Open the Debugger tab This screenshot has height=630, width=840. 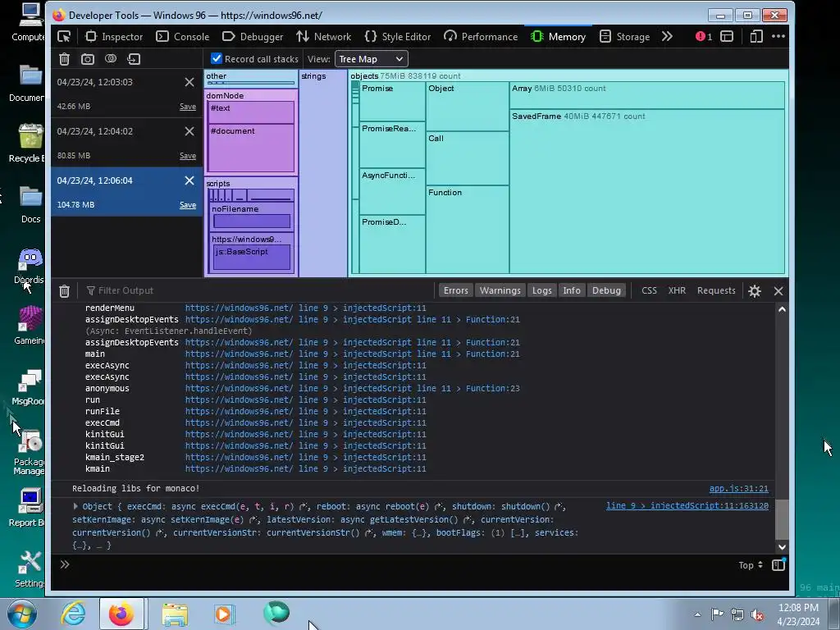pos(253,36)
